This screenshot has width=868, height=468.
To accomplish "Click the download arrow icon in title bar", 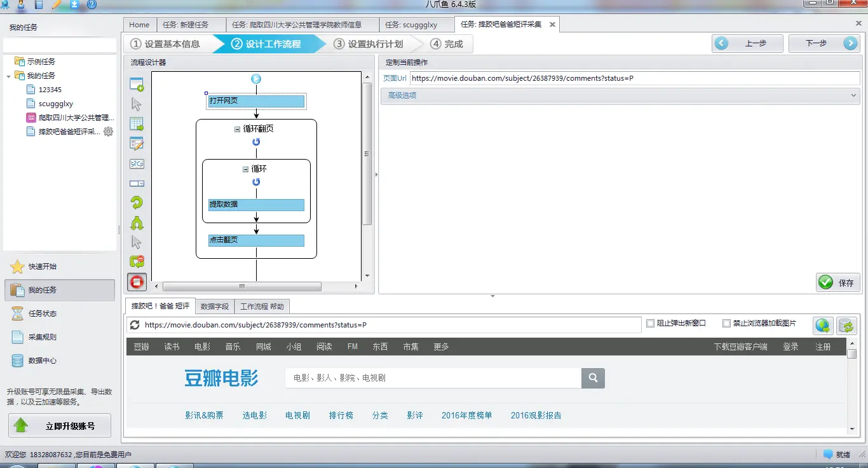I will 74,4.
